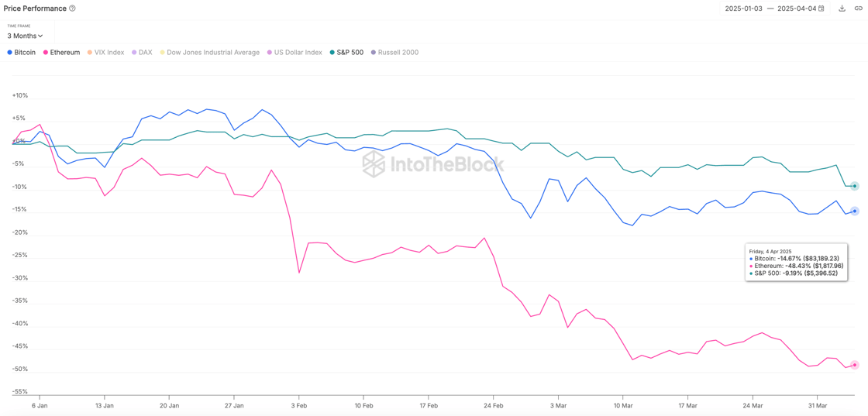Enable the DAX series
This screenshot has width=868, height=416.
(x=143, y=53)
